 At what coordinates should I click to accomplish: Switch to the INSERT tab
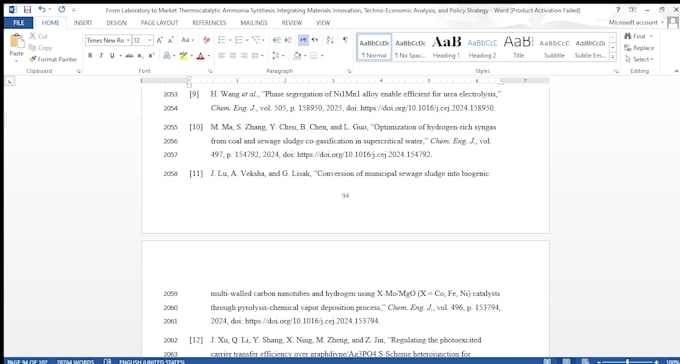(83, 23)
